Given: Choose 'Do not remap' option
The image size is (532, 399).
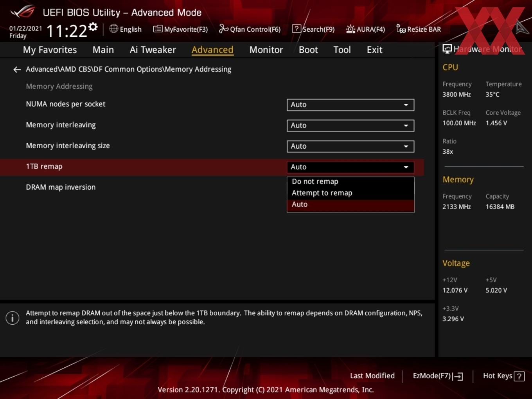Looking at the screenshot, I should (350, 182).
